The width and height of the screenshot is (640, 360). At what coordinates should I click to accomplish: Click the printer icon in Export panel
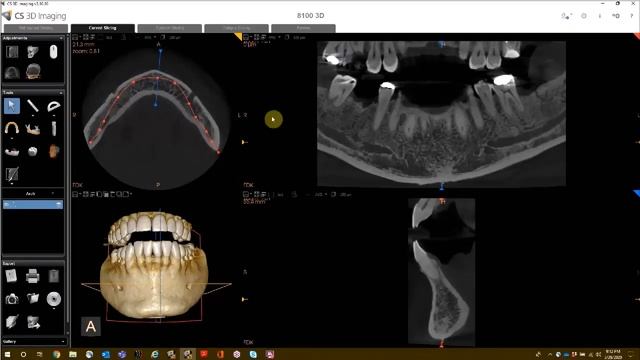point(33,276)
